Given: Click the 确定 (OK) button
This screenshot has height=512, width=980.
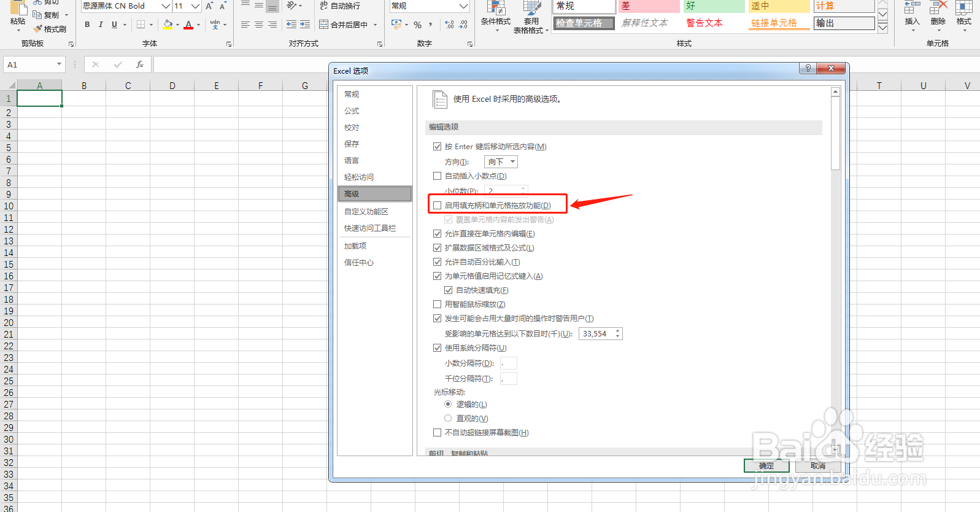Looking at the screenshot, I should (x=766, y=466).
